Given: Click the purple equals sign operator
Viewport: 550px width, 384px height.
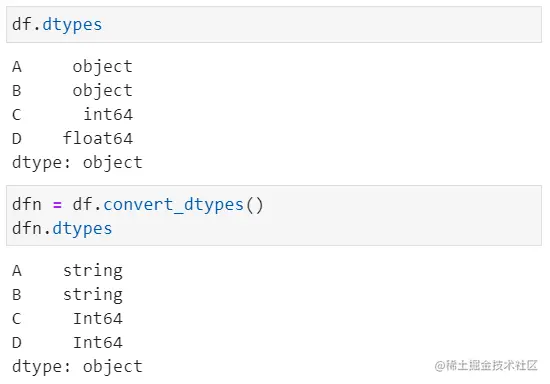Looking at the screenshot, I should (x=57, y=205).
